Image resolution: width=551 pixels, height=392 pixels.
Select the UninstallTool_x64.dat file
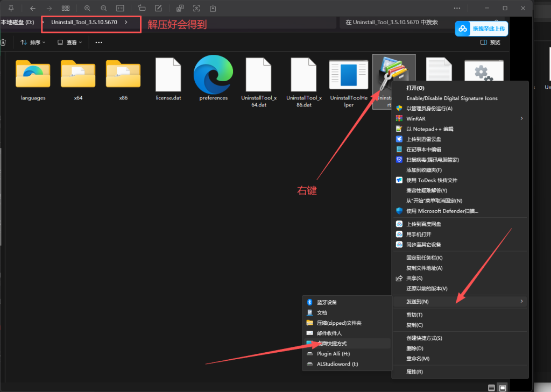pos(259,83)
